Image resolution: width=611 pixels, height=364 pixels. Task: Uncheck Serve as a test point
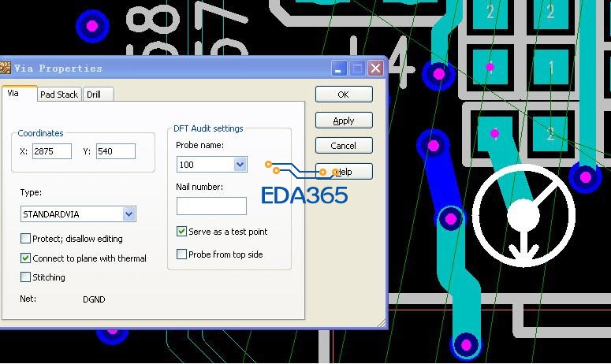(181, 232)
